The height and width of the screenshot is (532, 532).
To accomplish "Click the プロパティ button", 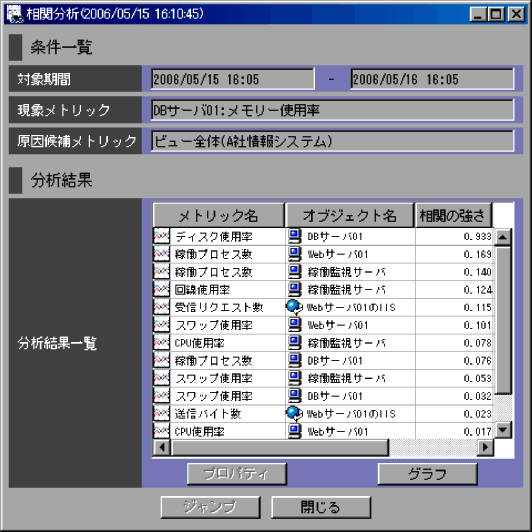I will click(x=237, y=474).
